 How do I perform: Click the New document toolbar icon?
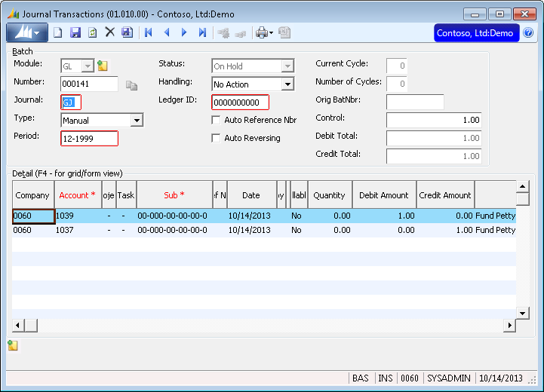click(x=58, y=32)
